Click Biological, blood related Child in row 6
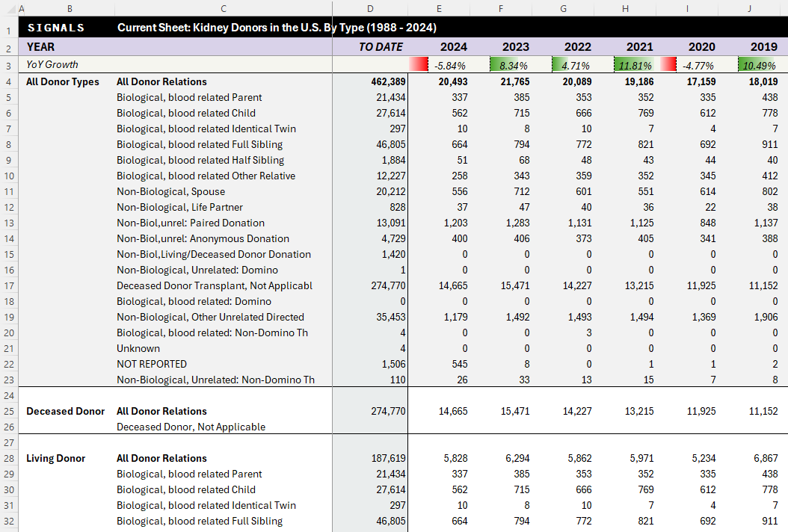 pos(186,113)
